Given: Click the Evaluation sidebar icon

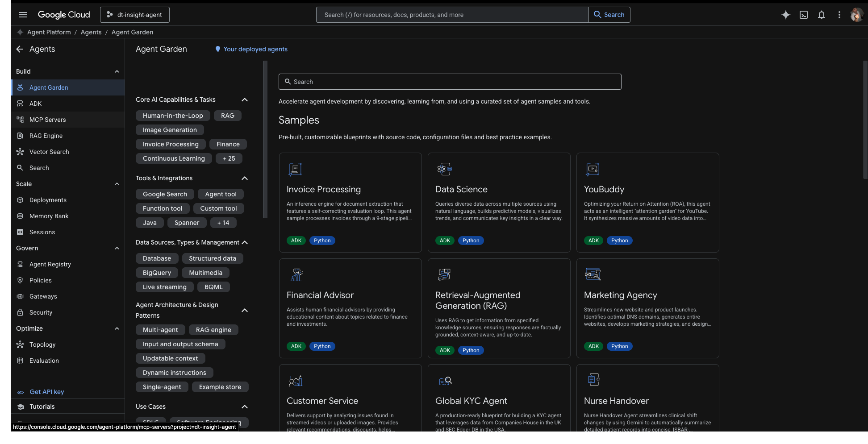Looking at the screenshot, I should tap(20, 361).
